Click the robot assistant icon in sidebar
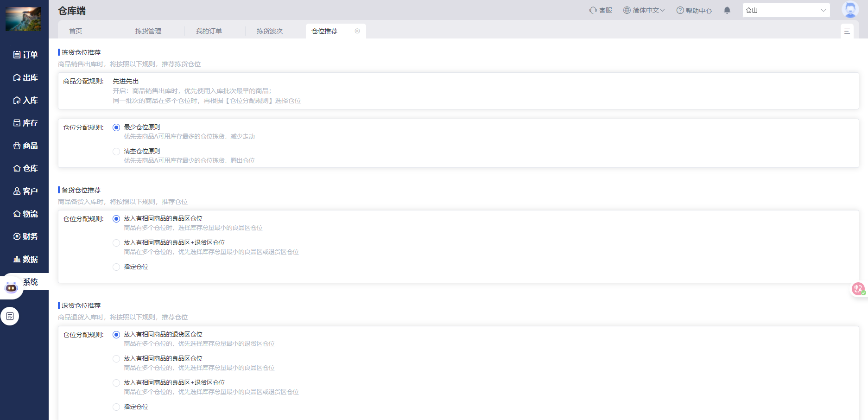Viewport: 868px width, 420px height. pyautogui.click(x=11, y=288)
